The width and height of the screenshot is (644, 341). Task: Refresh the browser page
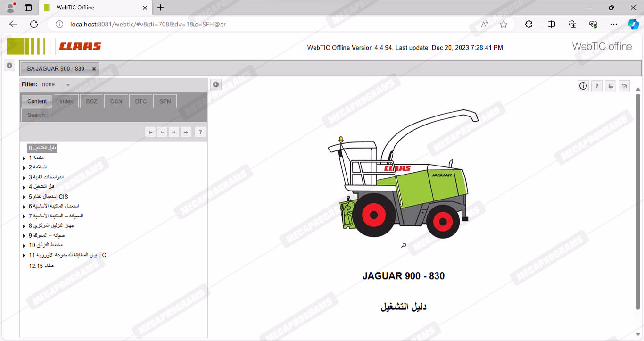pos(34,24)
